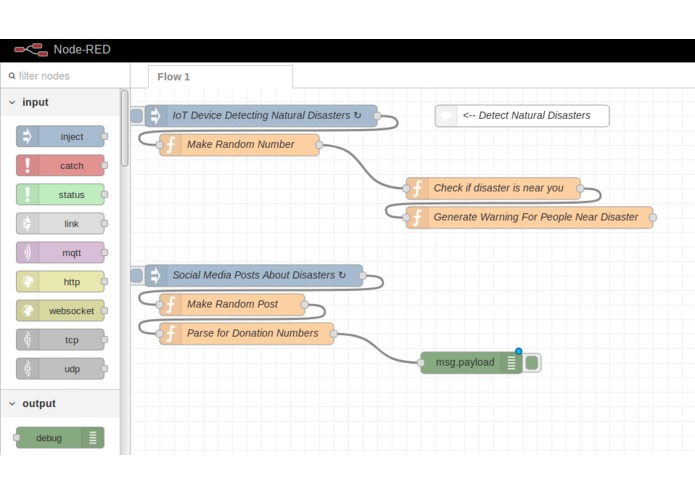Select the msg.payload debug node
Image resolution: width=695 pixels, height=494 pixels.
[471, 363]
